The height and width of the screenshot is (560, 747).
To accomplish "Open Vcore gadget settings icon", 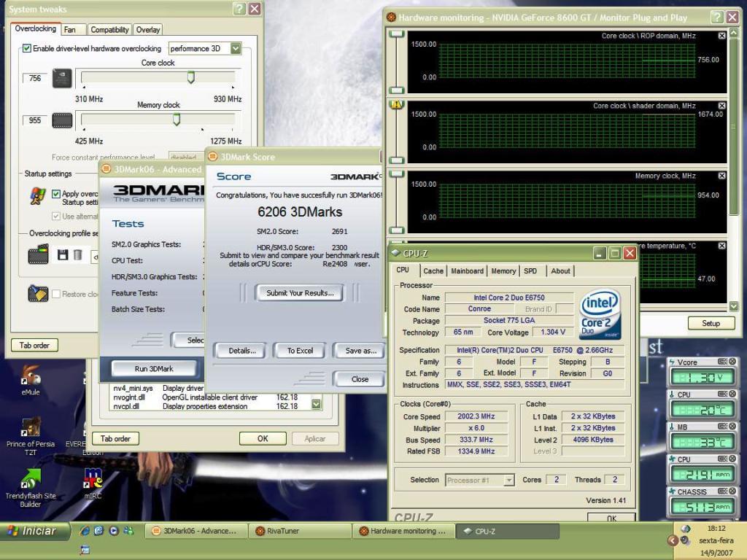I will click(722, 362).
